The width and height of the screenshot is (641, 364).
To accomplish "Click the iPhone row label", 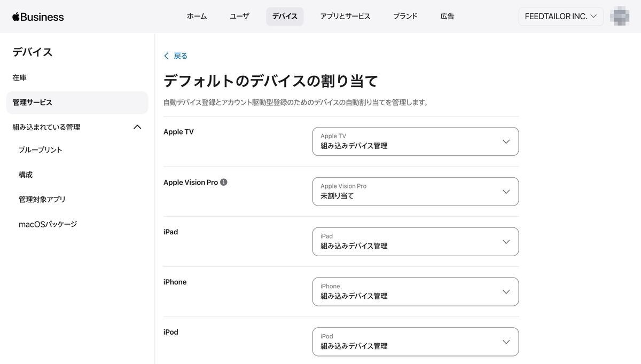I will pyautogui.click(x=175, y=282).
